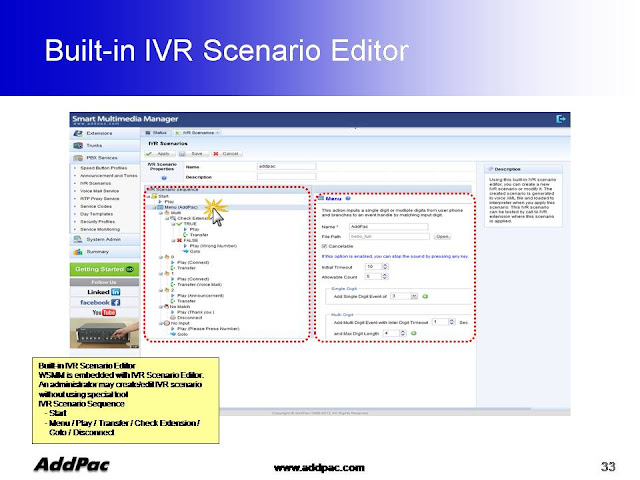Collapse the FALSE branch expander
Viewport: 640px width, 480px height.
tap(173, 240)
